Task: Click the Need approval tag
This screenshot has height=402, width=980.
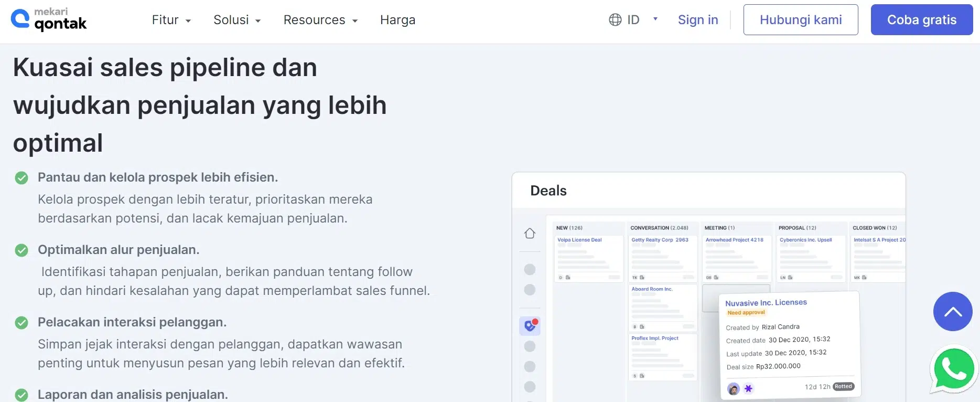Action: pos(746,312)
